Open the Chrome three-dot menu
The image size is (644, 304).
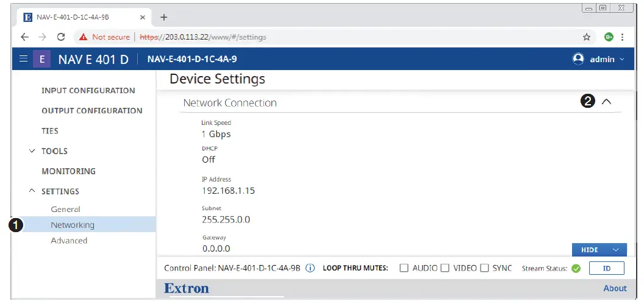(x=623, y=37)
